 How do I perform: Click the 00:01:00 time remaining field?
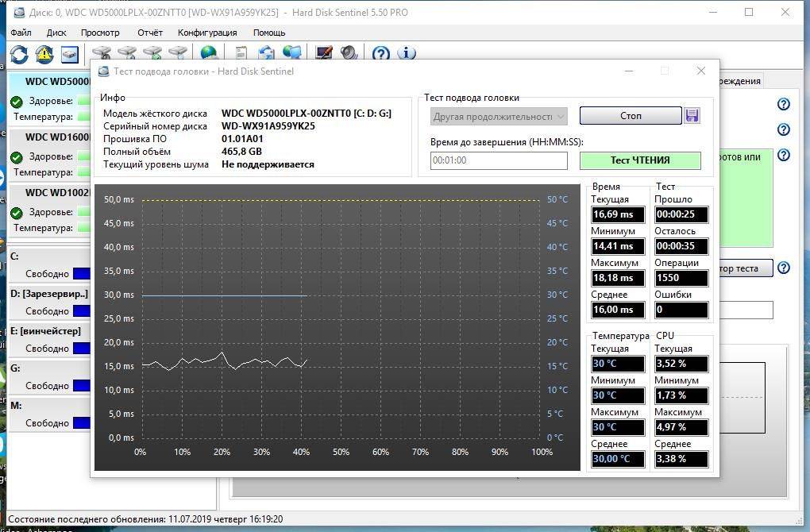499,160
